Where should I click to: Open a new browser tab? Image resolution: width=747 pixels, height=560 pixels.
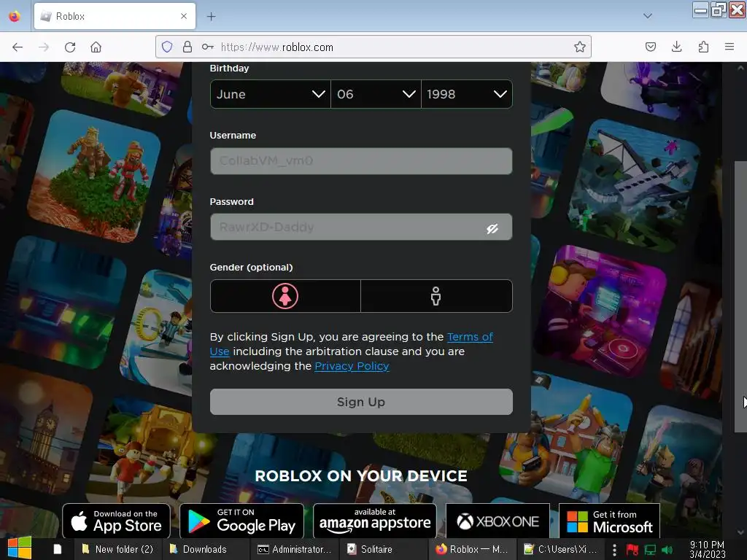(x=211, y=17)
